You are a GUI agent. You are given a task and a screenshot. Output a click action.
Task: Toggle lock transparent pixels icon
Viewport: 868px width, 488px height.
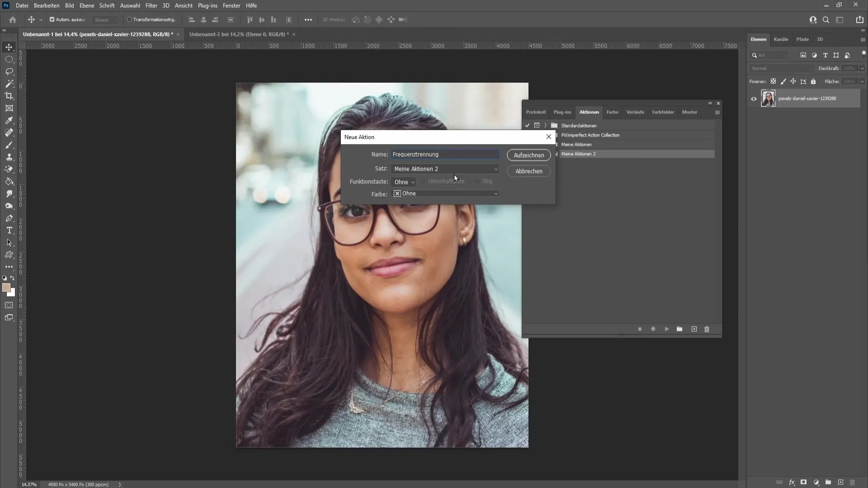(774, 81)
